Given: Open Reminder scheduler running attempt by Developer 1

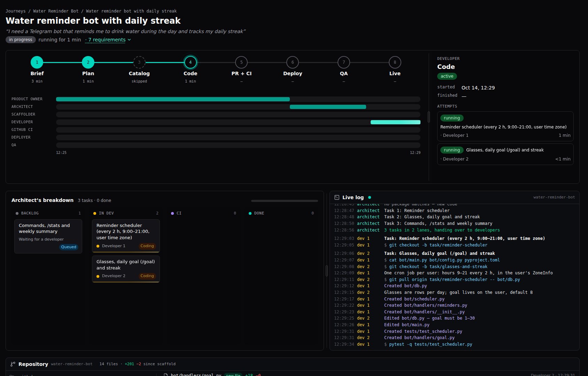Looking at the screenshot, I should coord(505,126).
